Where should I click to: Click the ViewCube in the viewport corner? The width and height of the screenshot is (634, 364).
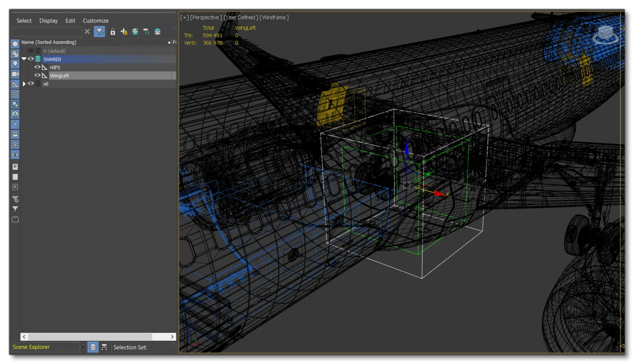[x=607, y=35]
